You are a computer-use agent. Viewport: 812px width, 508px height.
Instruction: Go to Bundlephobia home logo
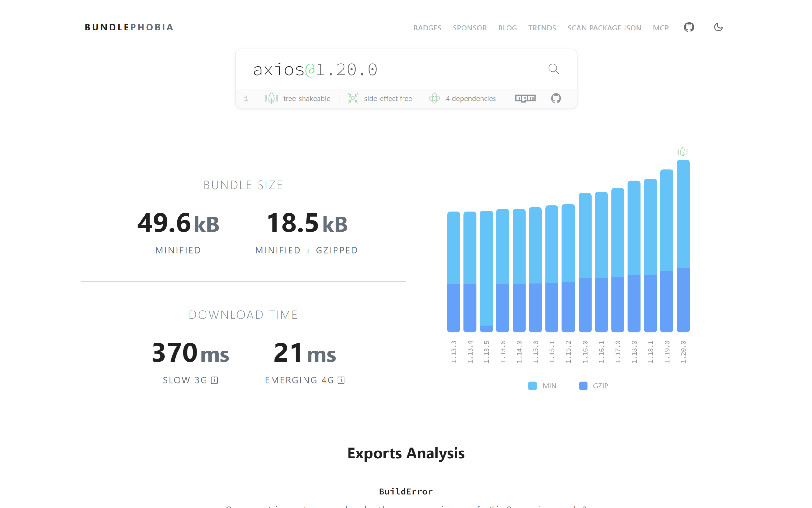129,27
